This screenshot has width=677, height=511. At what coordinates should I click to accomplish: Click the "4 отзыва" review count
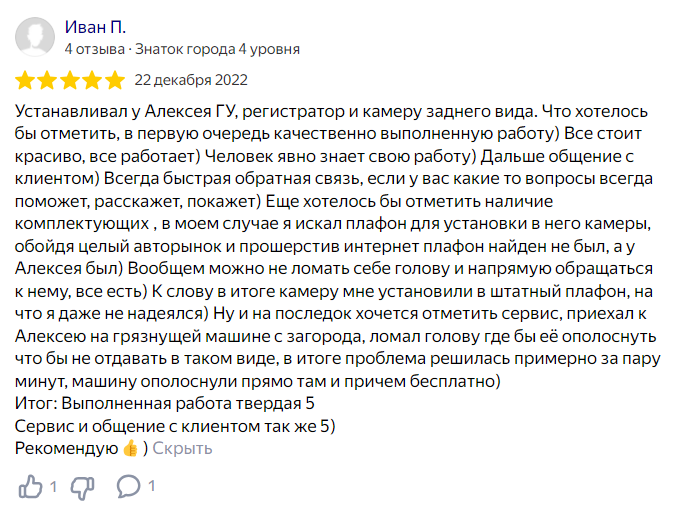[92, 49]
